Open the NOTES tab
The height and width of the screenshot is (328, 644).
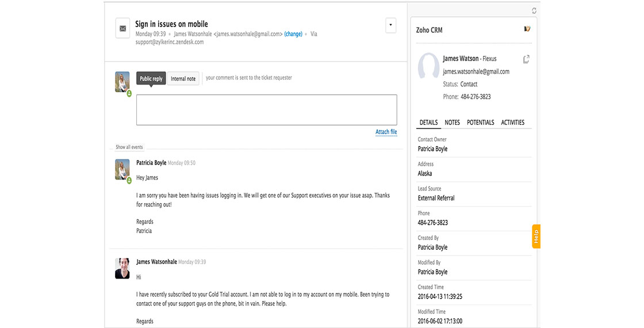452,123
